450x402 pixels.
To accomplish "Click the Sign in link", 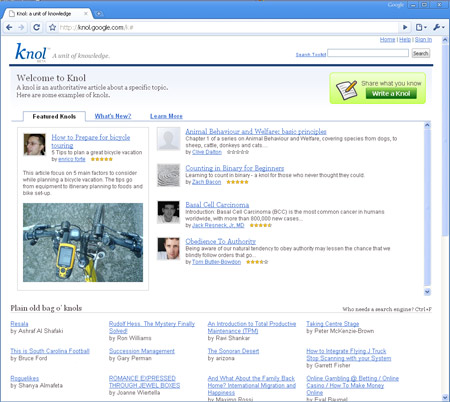I will point(423,40).
